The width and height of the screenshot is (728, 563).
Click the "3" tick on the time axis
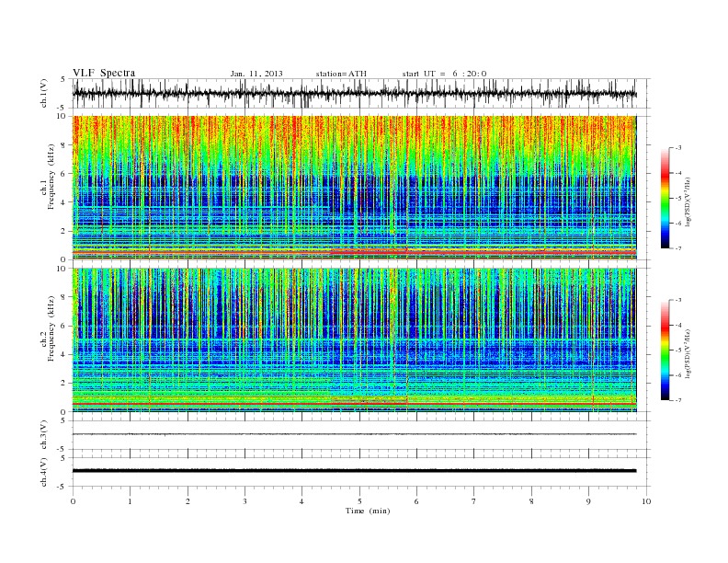(x=245, y=501)
